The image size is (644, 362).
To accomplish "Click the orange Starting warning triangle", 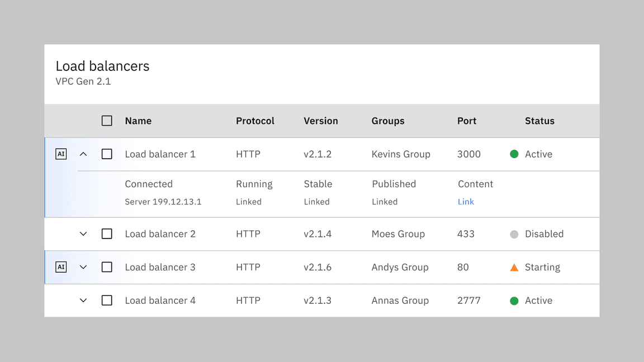I will tap(514, 267).
